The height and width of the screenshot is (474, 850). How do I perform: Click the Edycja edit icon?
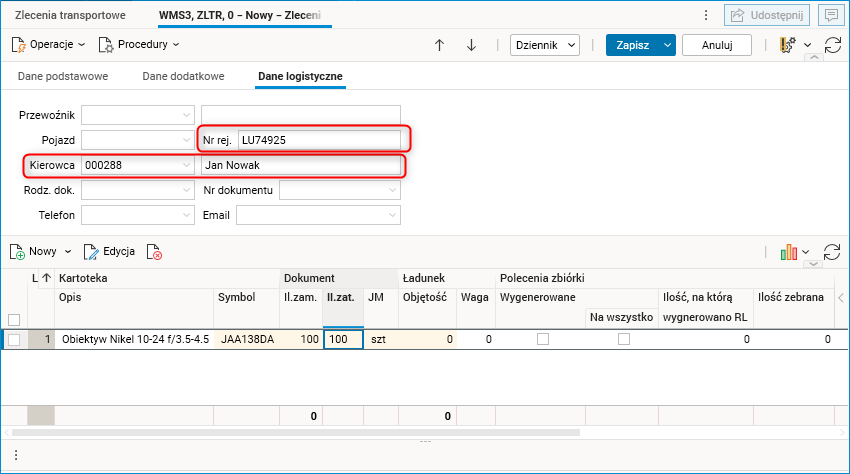point(91,252)
